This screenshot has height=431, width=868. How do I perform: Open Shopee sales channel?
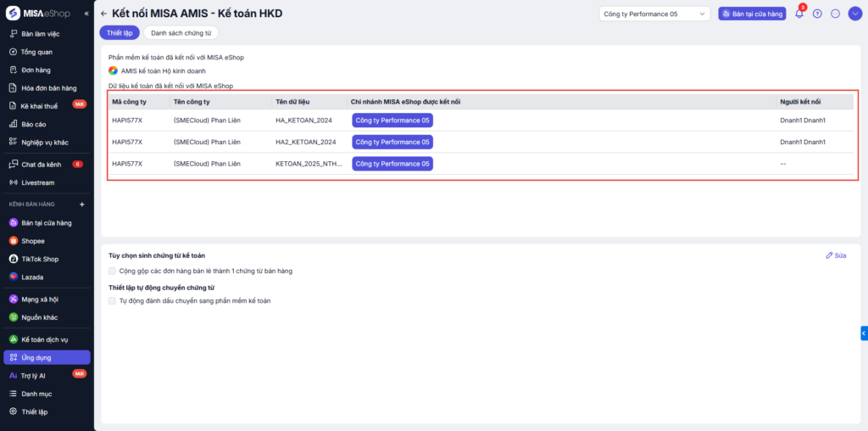click(x=33, y=241)
